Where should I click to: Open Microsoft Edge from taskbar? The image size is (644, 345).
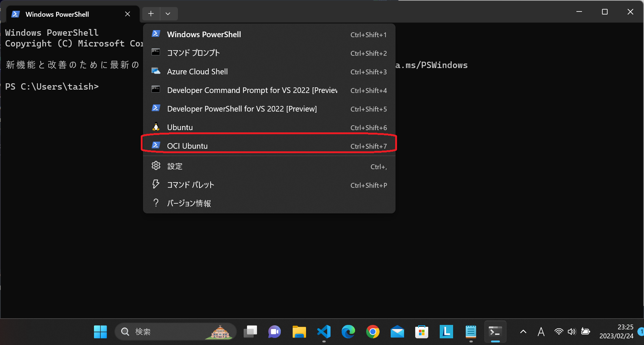pyautogui.click(x=348, y=332)
